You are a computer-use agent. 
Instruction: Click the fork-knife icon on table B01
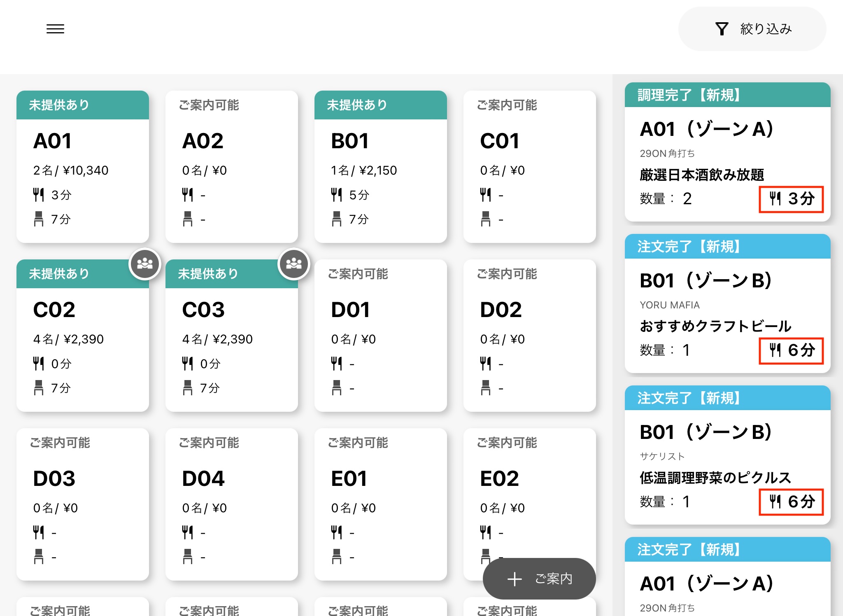[336, 195]
